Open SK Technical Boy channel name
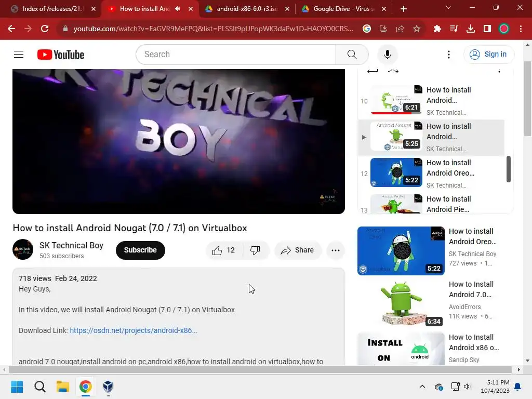 tap(71, 245)
